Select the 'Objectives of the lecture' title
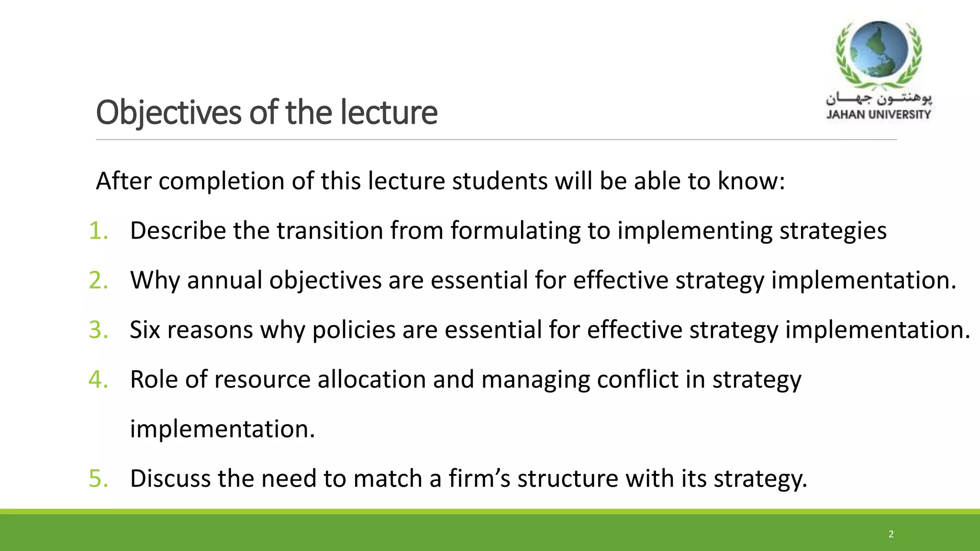 click(x=267, y=112)
